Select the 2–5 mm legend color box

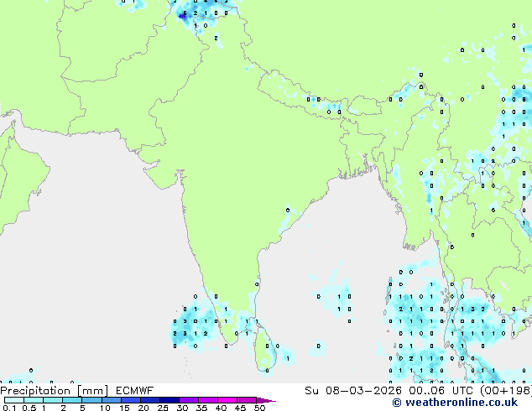[72, 400]
